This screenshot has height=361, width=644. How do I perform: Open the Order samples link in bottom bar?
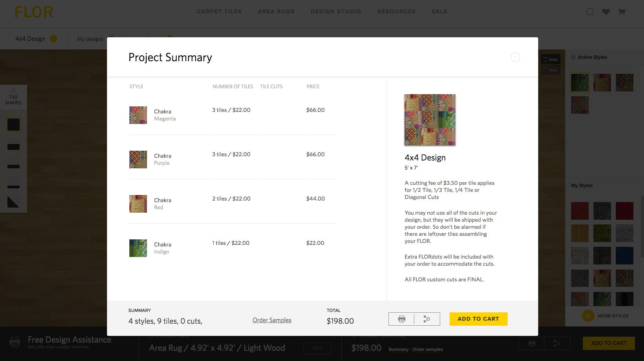(428, 349)
